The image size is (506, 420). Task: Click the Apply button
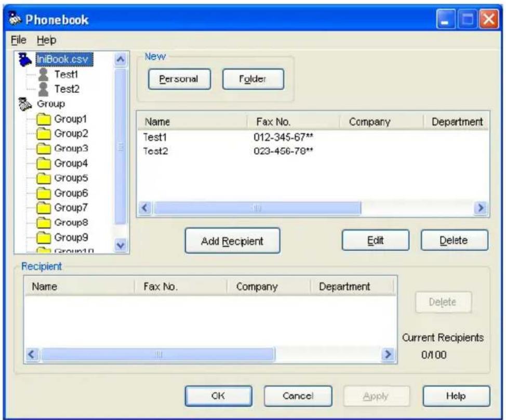pyautogui.click(x=377, y=396)
